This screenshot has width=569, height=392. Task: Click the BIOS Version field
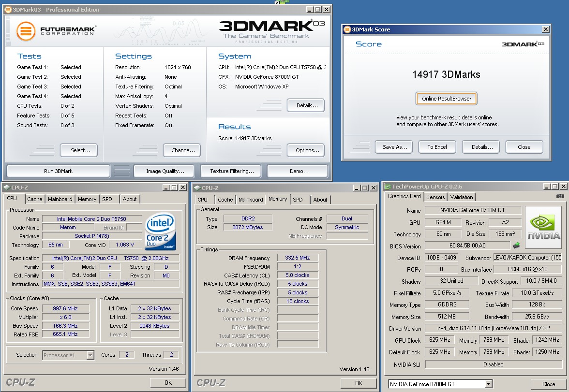tap(467, 246)
